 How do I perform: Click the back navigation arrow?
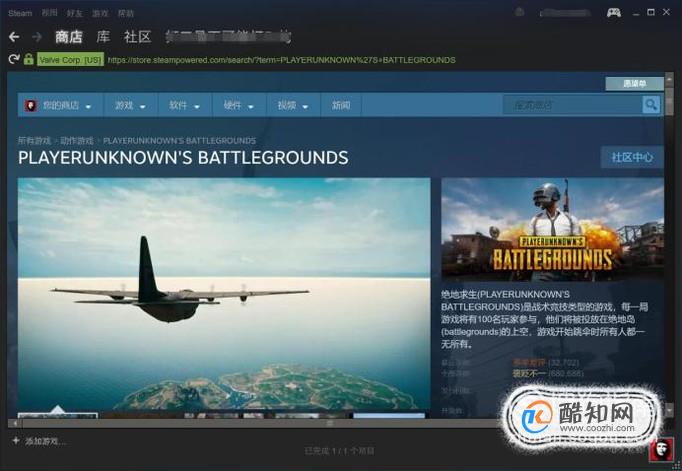[14, 37]
